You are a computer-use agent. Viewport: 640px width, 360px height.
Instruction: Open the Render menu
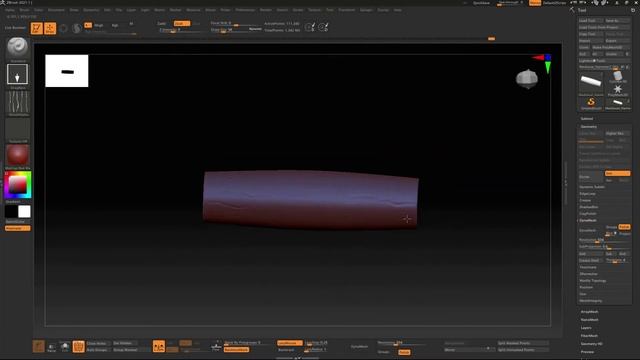coord(266,10)
